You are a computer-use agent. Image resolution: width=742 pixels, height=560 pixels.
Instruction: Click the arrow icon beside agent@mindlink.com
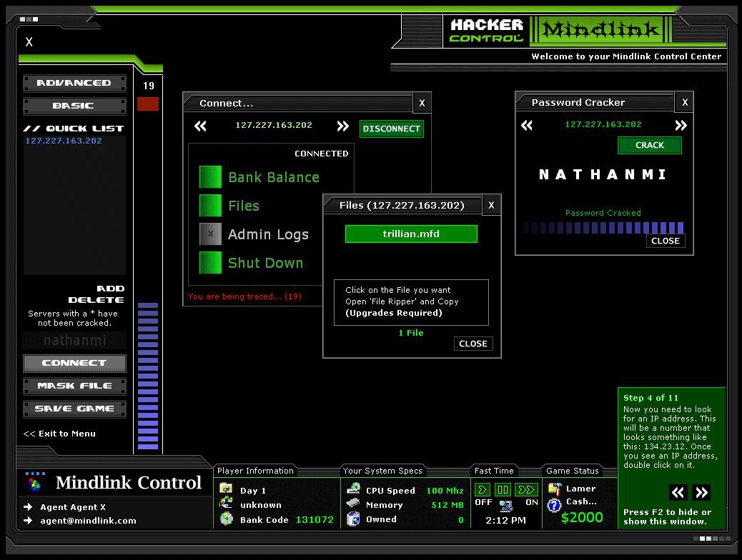[x=28, y=520]
